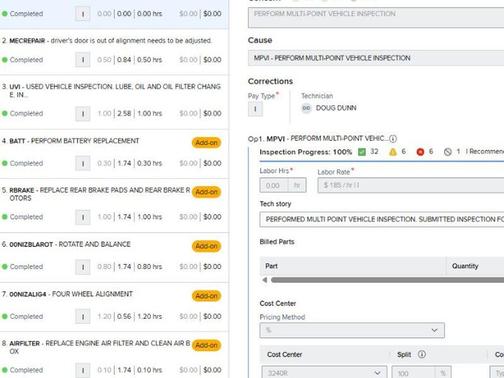Click the Concern field Perform Multi-Point Vehicle Inspection
The height and width of the screenshot is (378, 504).
pos(376,17)
